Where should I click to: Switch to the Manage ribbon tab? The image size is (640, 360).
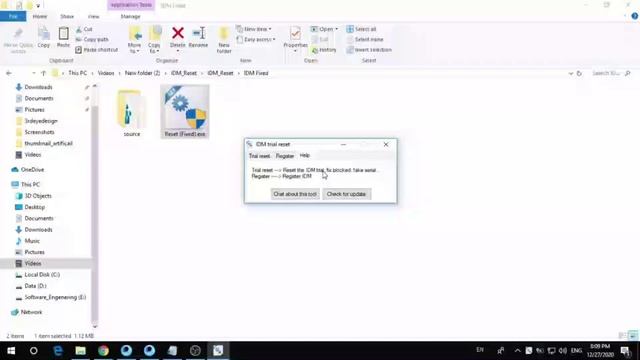[131, 16]
